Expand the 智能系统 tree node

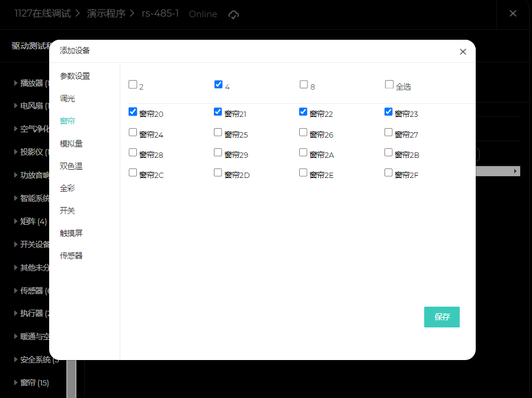(x=15, y=198)
